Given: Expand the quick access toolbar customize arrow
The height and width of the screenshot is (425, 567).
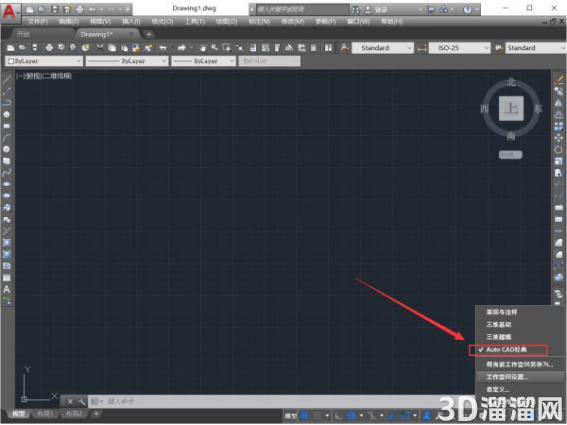Looking at the screenshot, I should [x=128, y=9].
